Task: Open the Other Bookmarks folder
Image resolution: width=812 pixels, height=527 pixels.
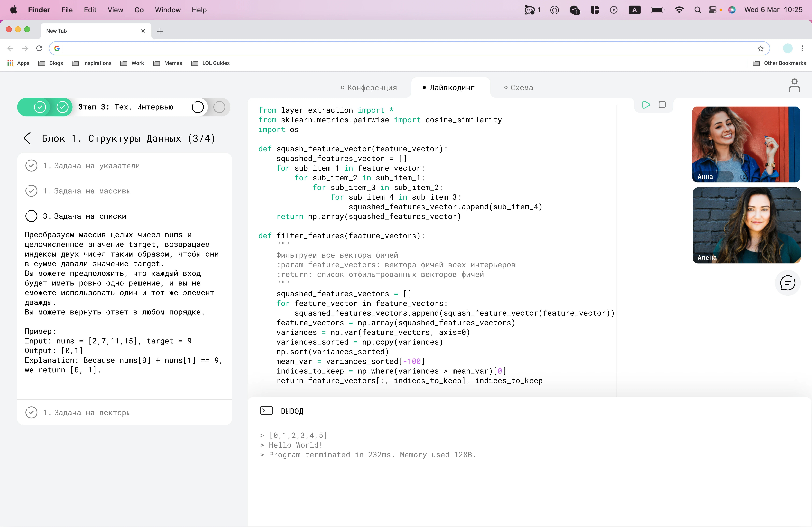Action: (x=779, y=63)
